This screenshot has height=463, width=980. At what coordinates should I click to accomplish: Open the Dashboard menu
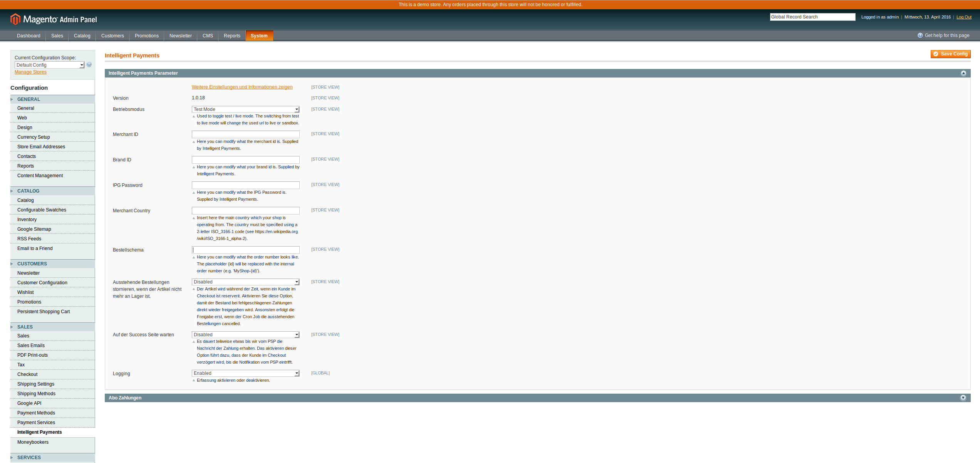pos(29,36)
